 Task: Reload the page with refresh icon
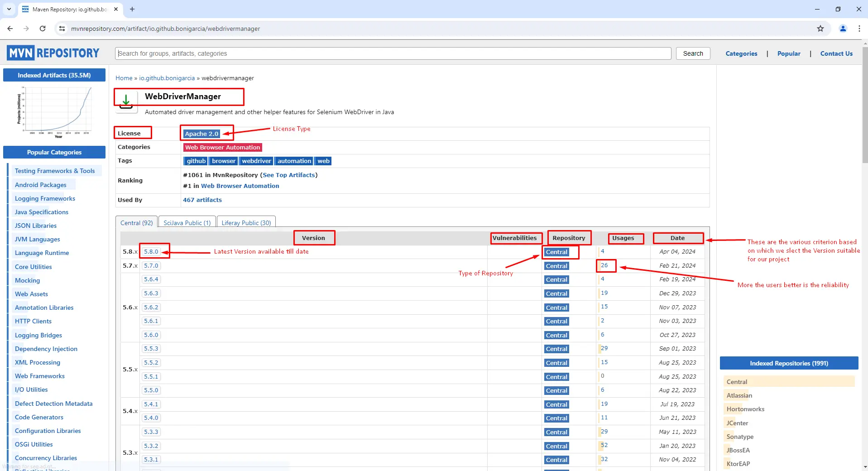[43, 29]
